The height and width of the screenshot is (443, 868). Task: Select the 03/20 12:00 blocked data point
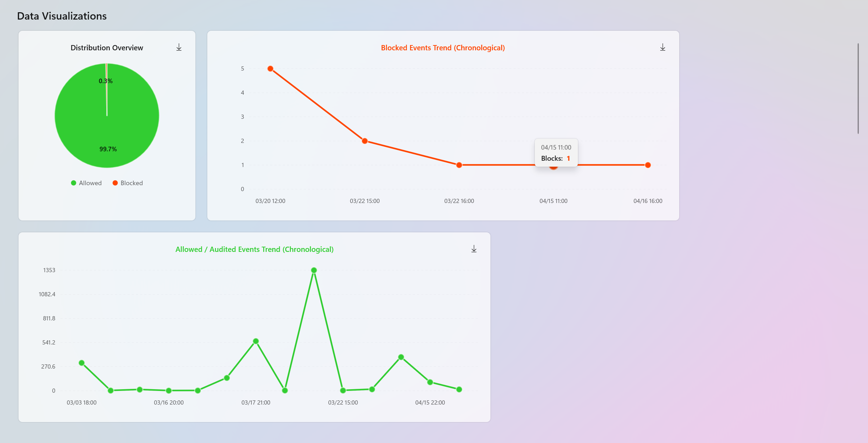tap(270, 69)
